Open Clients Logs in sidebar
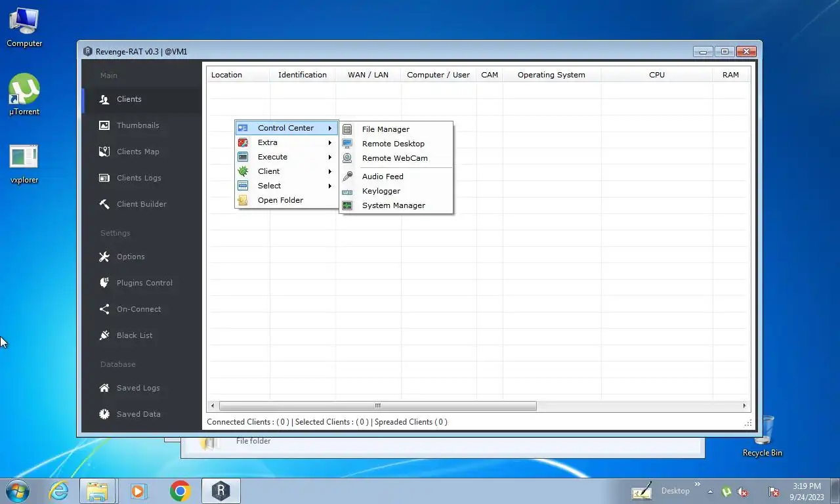The height and width of the screenshot is (504, 840). pos(142,178)
